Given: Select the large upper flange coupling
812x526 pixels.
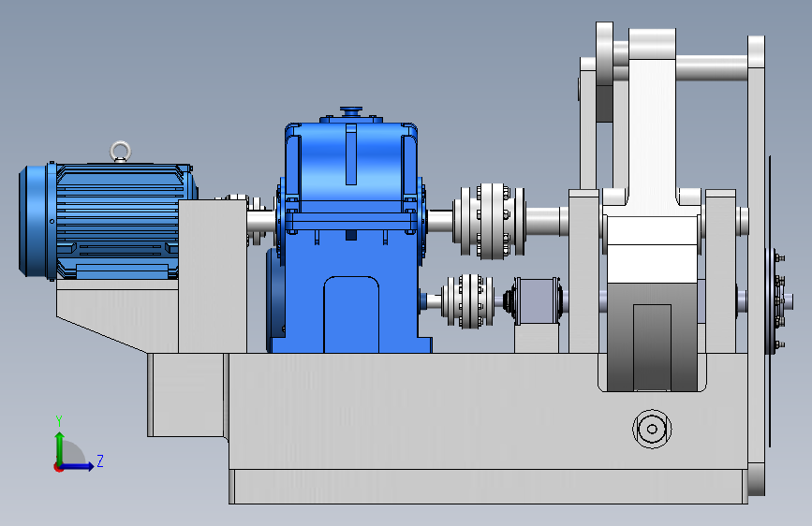Looking at the screenshot, I should tap(490, 221).
